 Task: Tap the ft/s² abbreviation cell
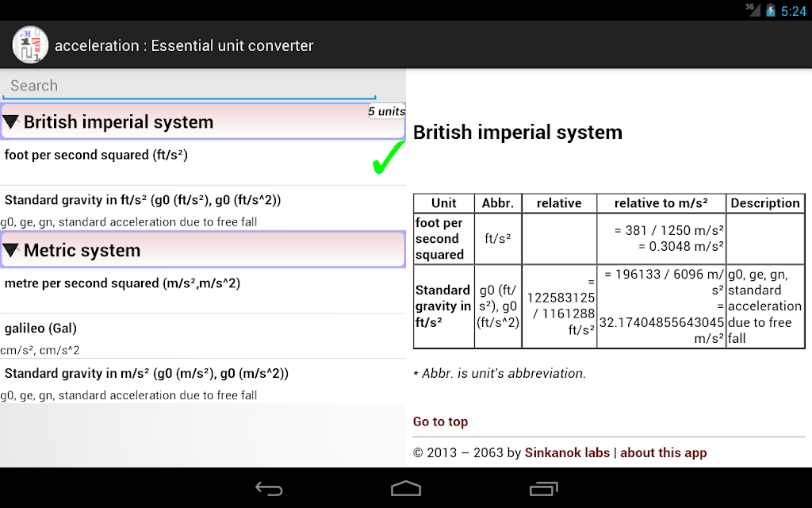pos(498,238)
